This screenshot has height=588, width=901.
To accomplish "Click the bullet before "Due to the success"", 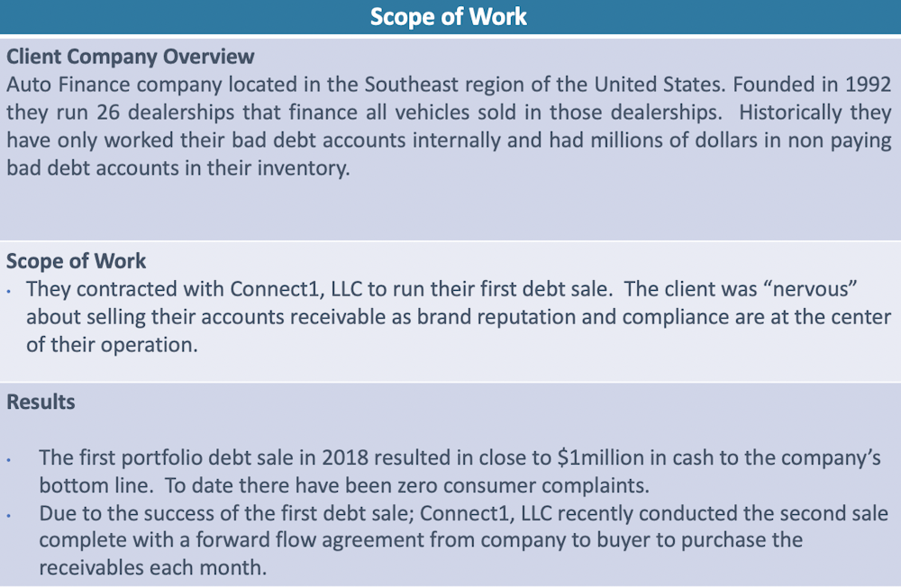I will tap(9, 516).
